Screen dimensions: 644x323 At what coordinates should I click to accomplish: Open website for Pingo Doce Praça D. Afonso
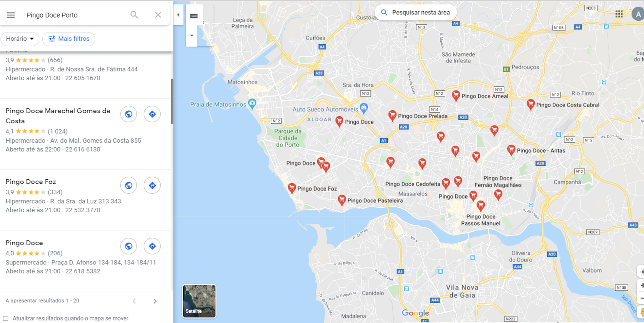[128, 246]
